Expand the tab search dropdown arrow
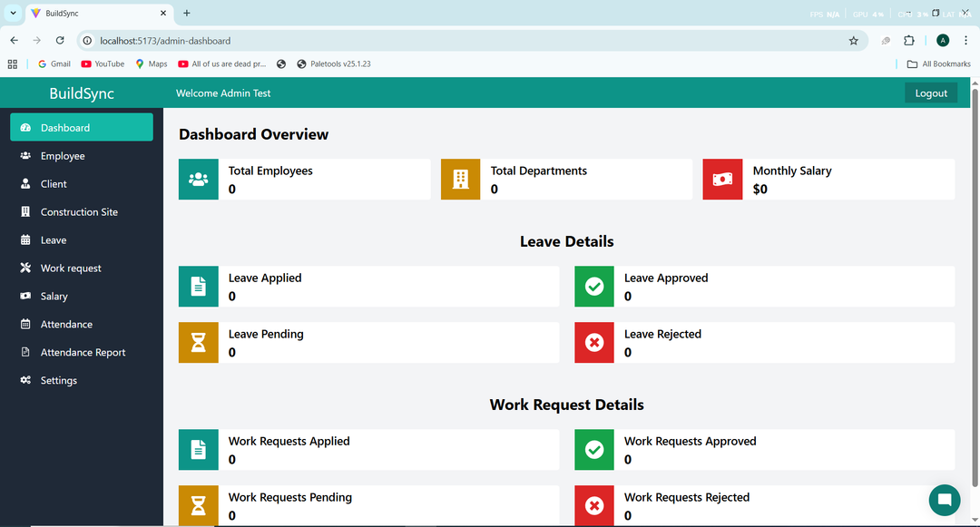Image resolution: width=980 pixels, height=527 pixels. (13, 13)
